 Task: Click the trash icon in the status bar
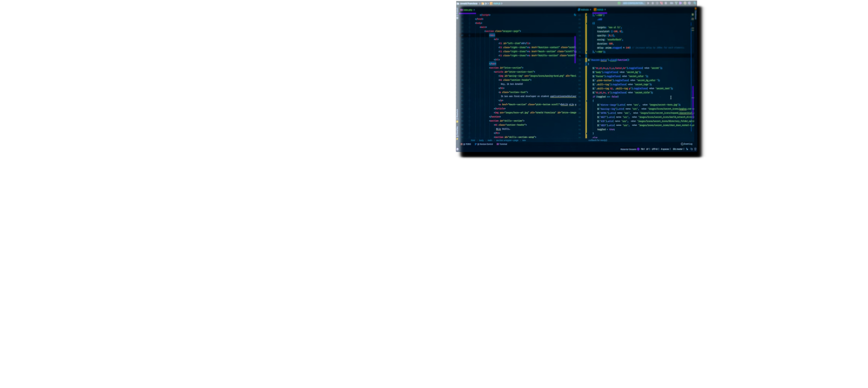[695, 149]
